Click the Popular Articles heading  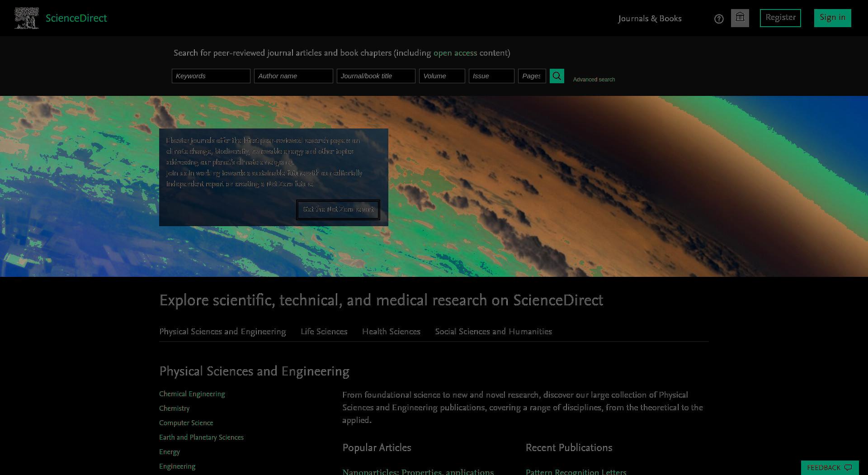coord(377,448)
